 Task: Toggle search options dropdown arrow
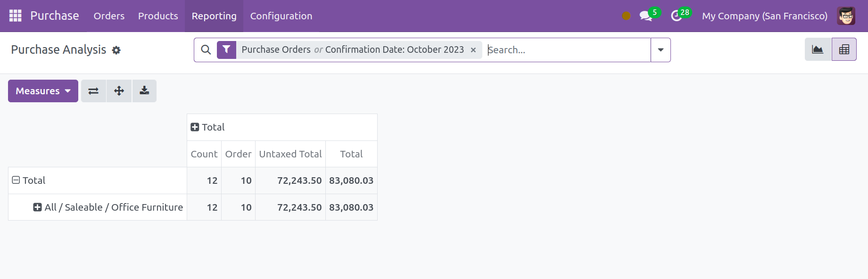pos(661,50)
